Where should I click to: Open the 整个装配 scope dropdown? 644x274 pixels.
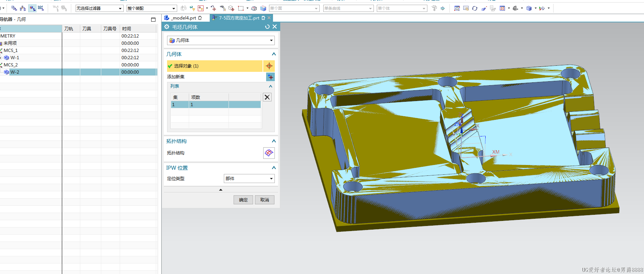151,8
